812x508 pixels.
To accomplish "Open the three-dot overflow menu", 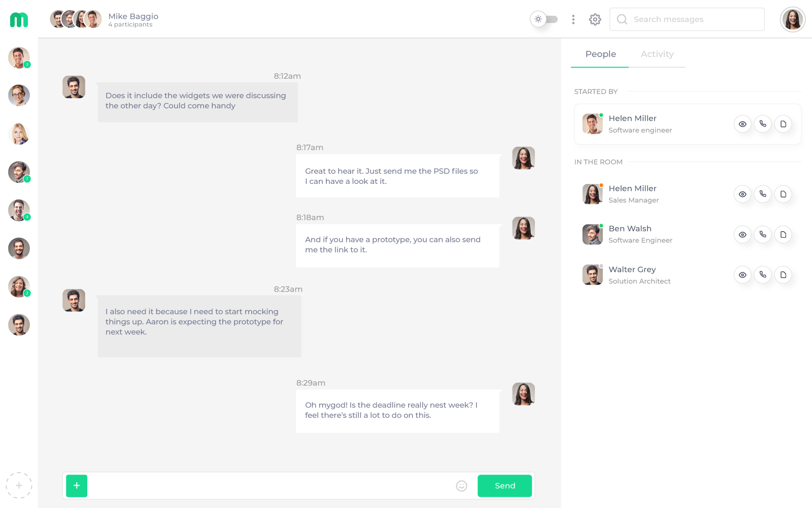I will point(573,19).
